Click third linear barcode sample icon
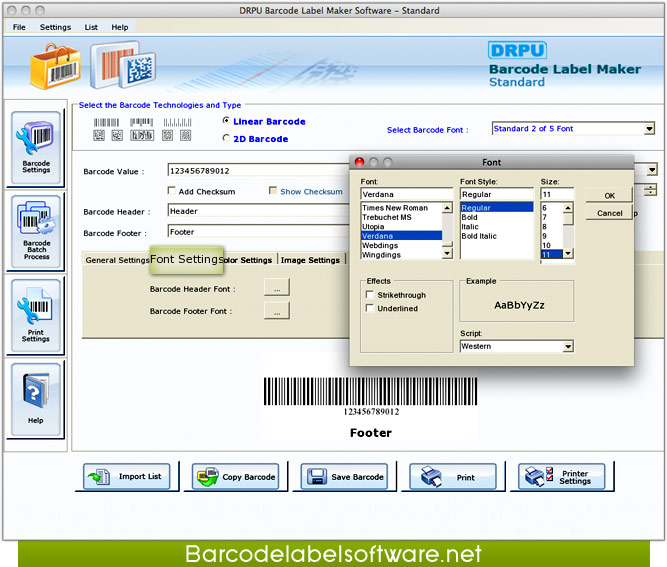 (x=177, y=123)
